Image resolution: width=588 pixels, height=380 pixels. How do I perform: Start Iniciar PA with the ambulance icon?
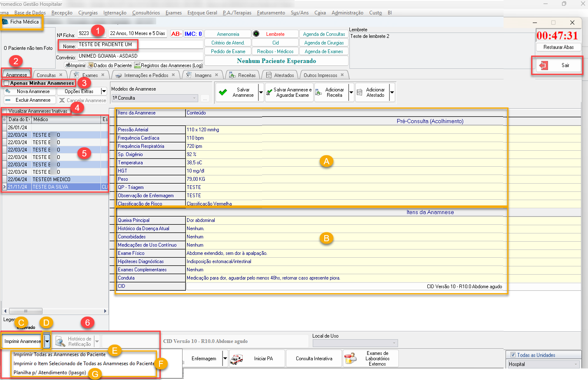coord(257,359)
